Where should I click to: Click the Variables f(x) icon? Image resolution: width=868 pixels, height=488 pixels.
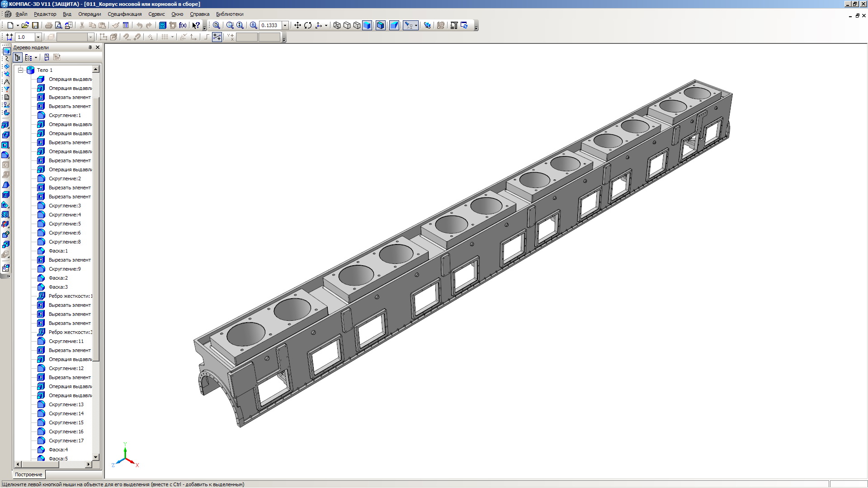coord(183,25)
